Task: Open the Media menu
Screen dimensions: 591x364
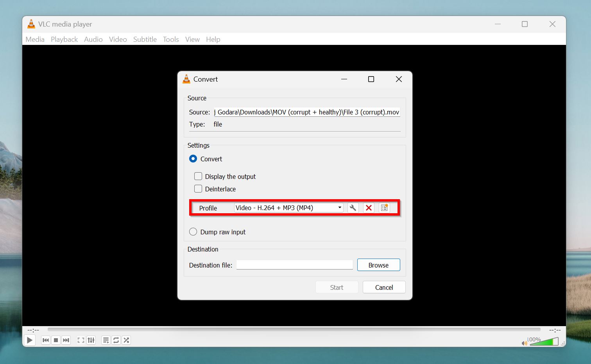Action: coord(35,39)
